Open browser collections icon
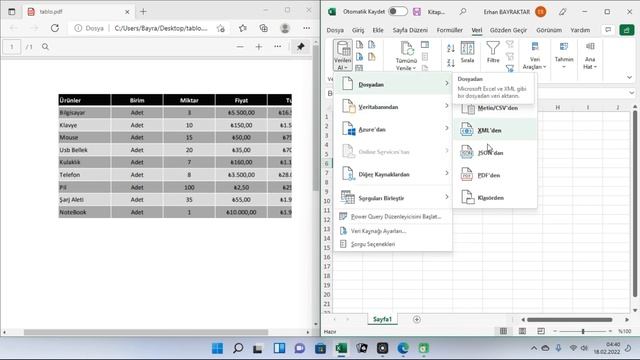Viewport: 640px width, 360px height. 264,28
